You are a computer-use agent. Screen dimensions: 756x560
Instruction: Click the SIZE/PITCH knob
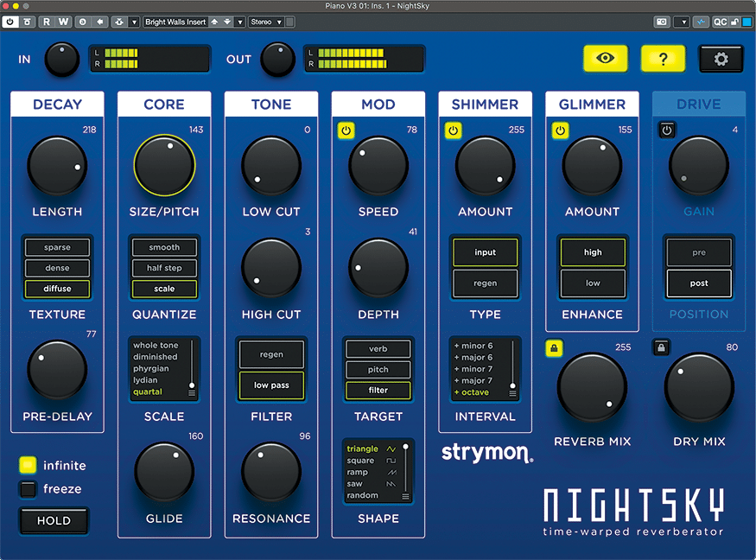click(164, 165)
